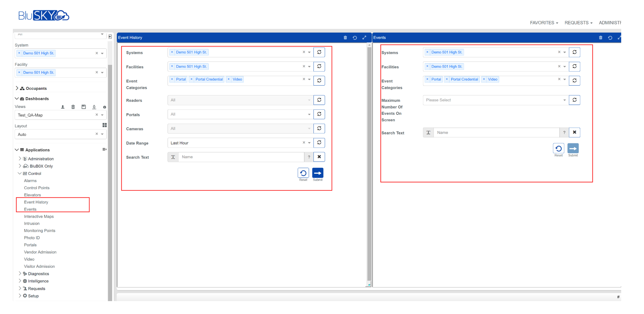The image size is (644, 314).
Task: Click the save view icon under Dashboards
Action: [84, 107]
